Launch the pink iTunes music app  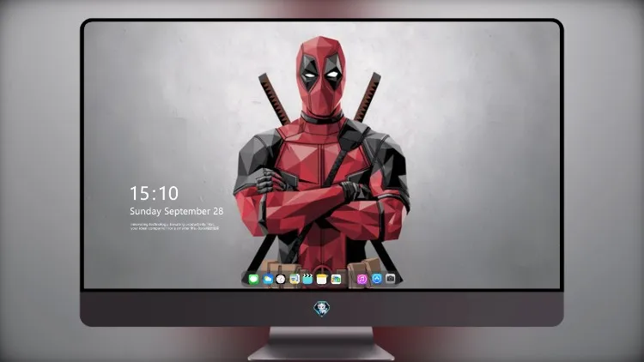361,279
